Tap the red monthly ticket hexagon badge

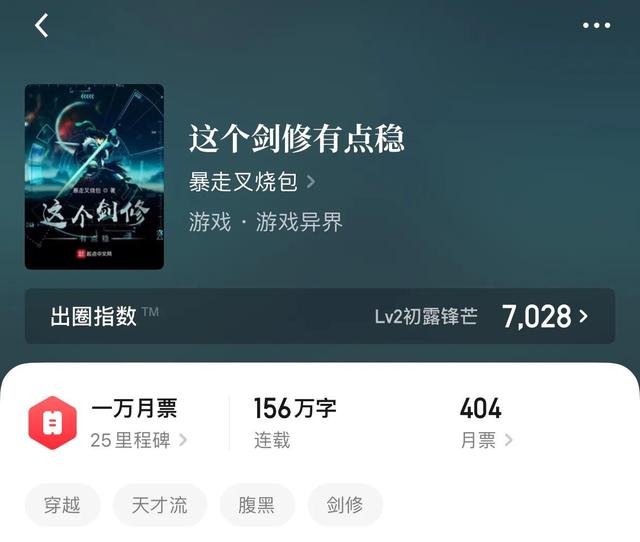(x=53, y=423)
